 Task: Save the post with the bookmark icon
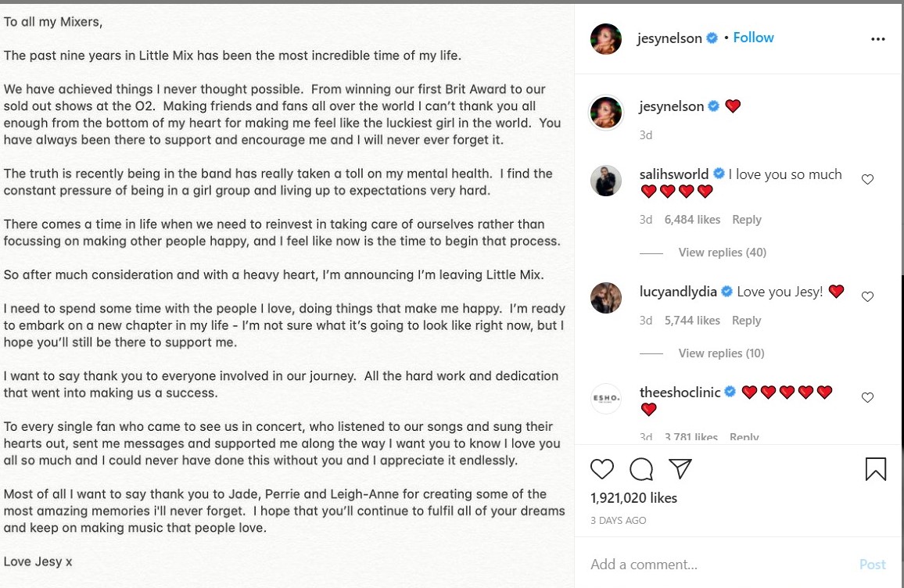pos(875,469)
